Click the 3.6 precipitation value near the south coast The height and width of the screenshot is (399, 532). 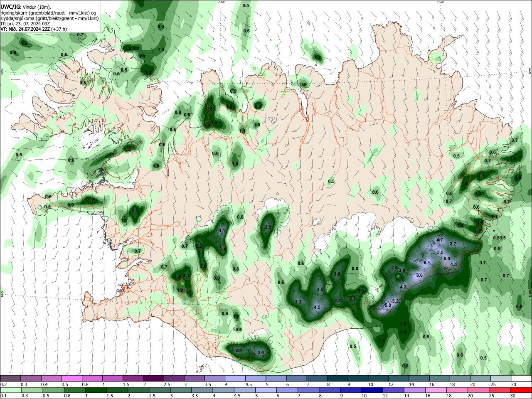(x=261, y=353)
